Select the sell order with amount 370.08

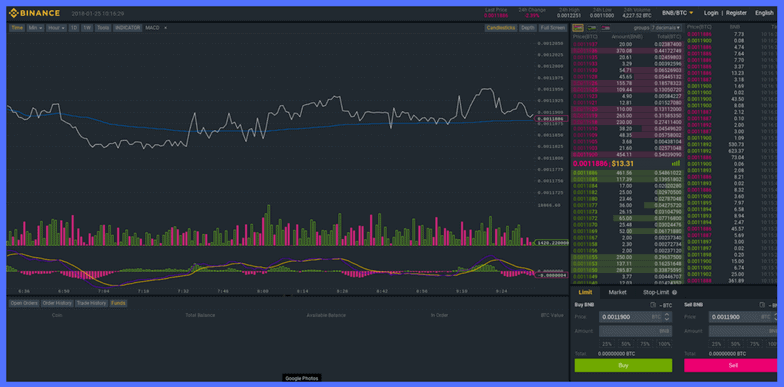coord(628,51)
